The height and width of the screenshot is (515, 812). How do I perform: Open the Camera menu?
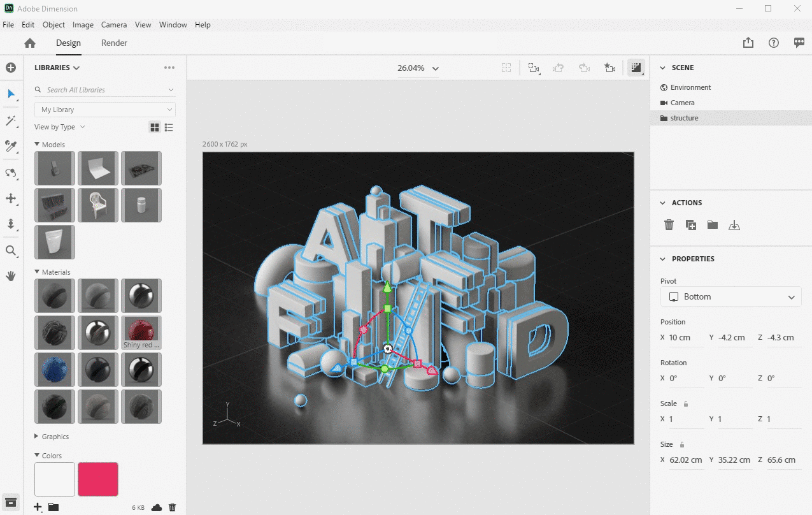pyautogui.click(x=114, y=25)
